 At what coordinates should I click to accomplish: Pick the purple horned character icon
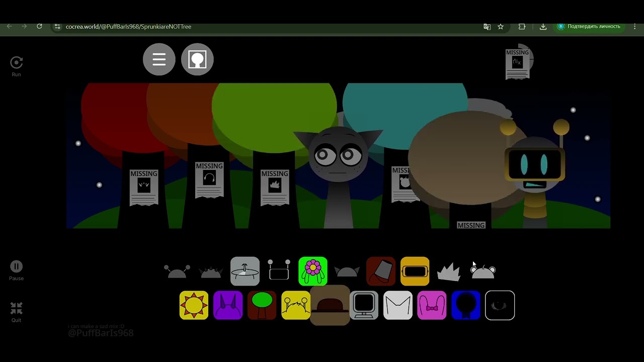[228, 305]
